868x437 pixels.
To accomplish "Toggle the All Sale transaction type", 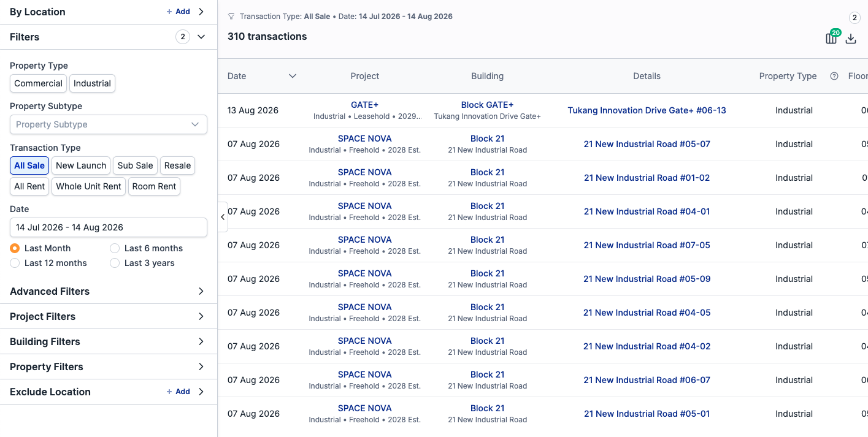I will [29, 165].
